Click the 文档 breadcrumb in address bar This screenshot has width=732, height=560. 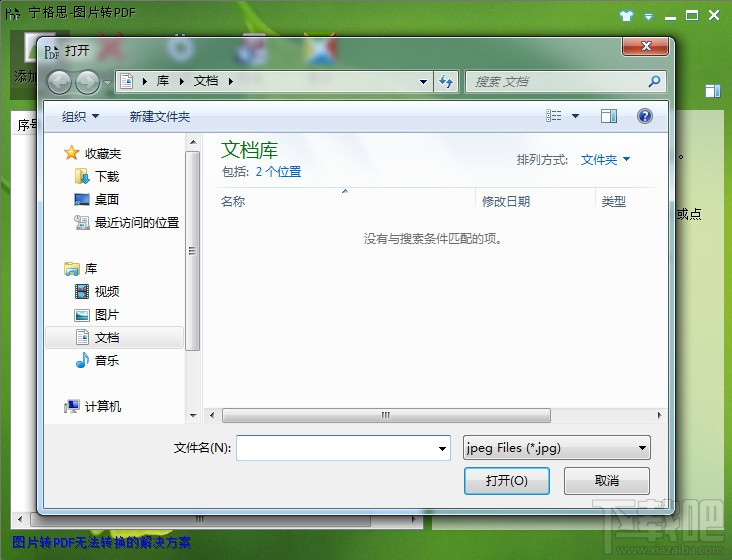click(x=206, y=81)
